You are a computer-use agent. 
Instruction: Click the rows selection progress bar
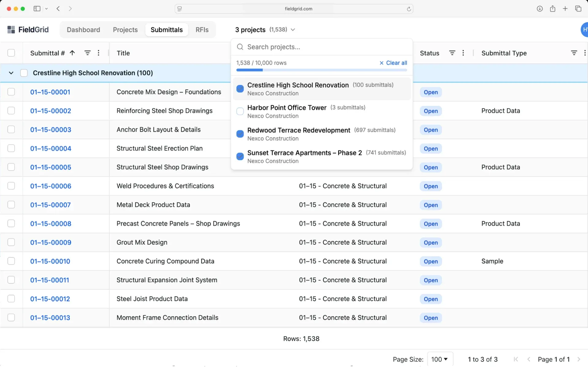[322, 70]
